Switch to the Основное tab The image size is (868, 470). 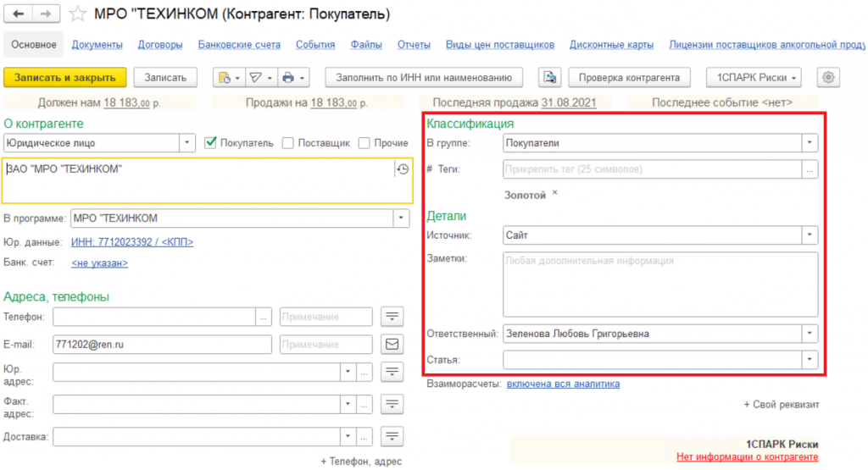[34, 44]
